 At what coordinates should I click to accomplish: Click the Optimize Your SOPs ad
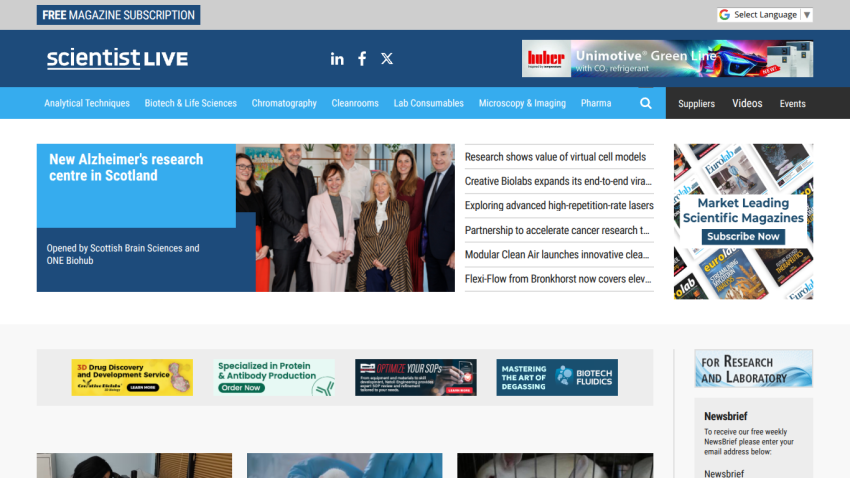416,377
